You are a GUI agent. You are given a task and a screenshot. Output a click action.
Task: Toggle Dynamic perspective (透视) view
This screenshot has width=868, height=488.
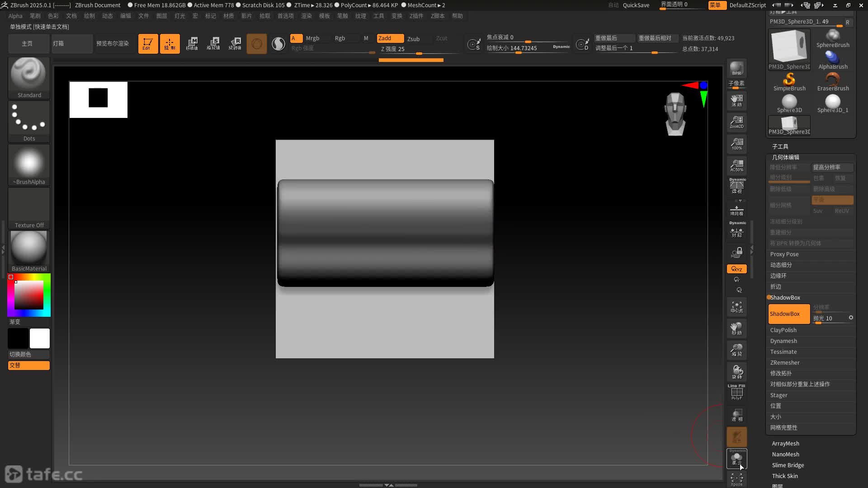pos(736,186)
